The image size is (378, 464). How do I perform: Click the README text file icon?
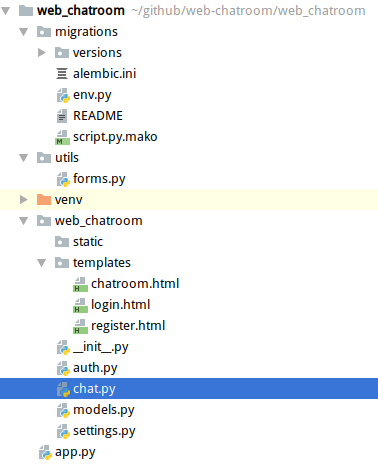click(62, 116)
